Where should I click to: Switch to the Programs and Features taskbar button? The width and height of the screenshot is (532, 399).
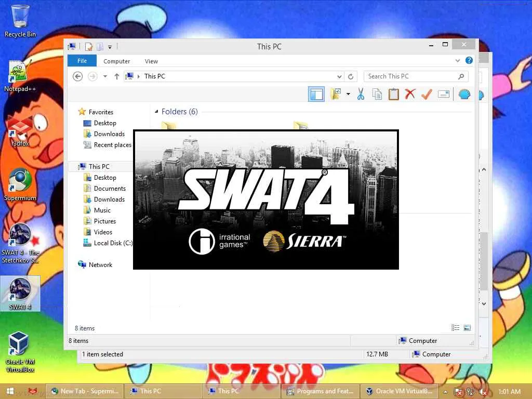click(x=320, y=391)
